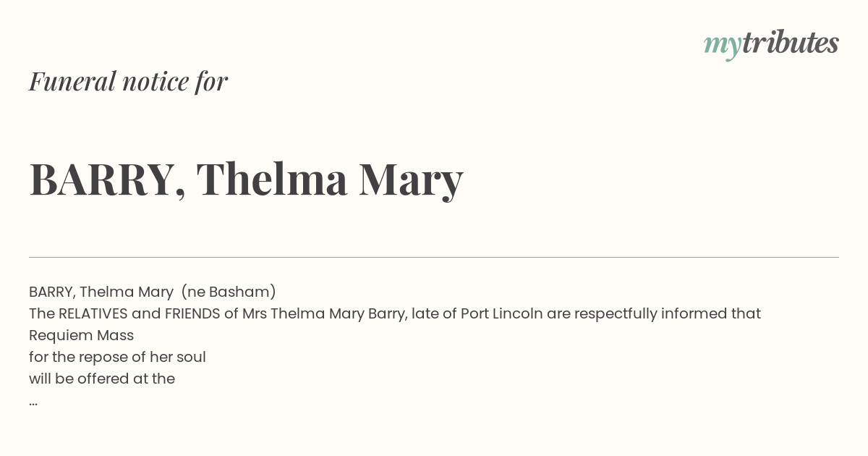Click the green "my" part of the logo
Viewport: 868px width, 456px height.
point(722,45)
